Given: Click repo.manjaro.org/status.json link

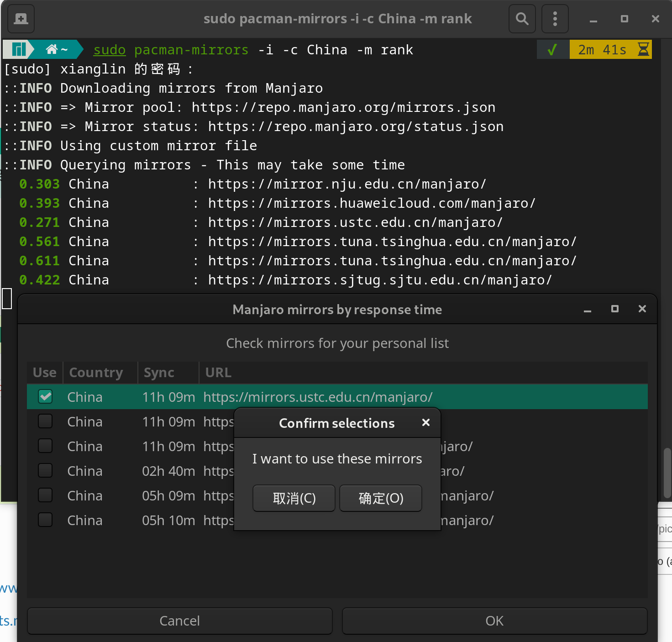Looking at the screenshot, I should [x=356, y=126].
